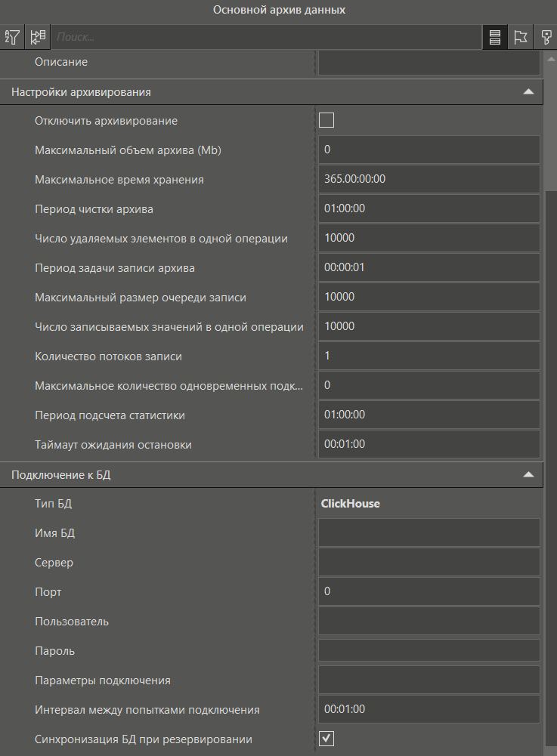Click the "Сервер" input field
The image size is (557, 756).
pyautogui.click(x=429, y=562)
